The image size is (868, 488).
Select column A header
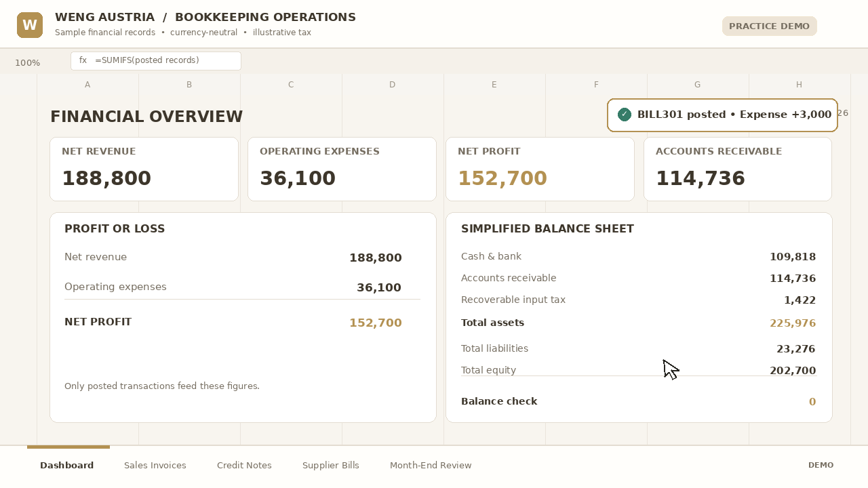pyautogui.click(x=87, y=85)
